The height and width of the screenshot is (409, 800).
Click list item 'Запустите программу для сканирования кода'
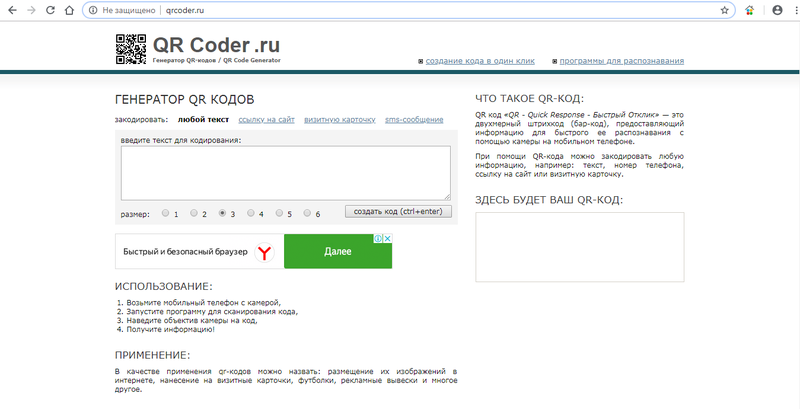point(212,312)
